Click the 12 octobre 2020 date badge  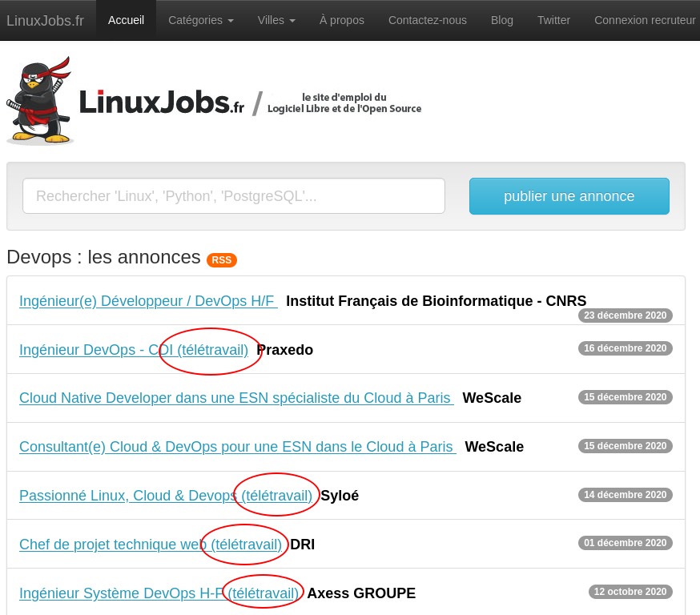[630, 591]
